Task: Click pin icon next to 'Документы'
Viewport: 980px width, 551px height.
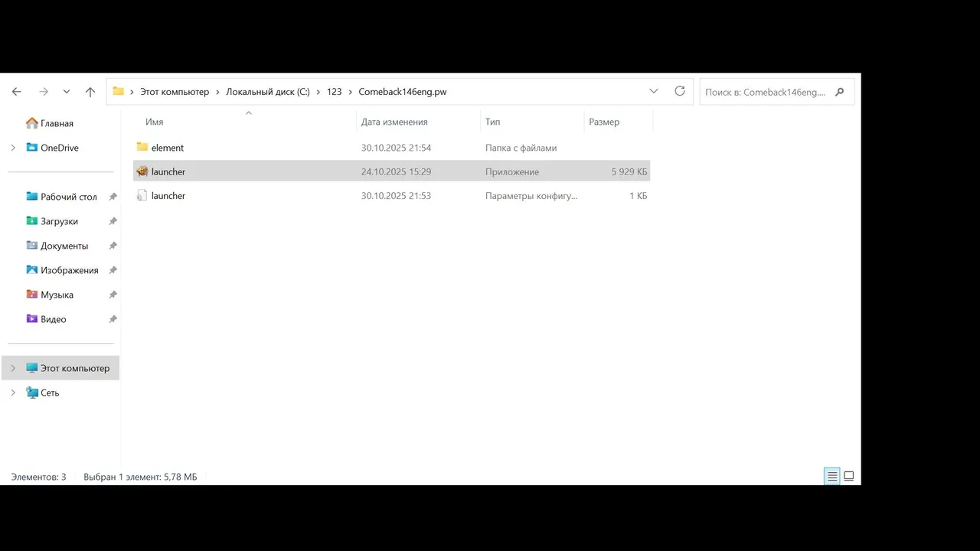Action: tap(113, 246)
